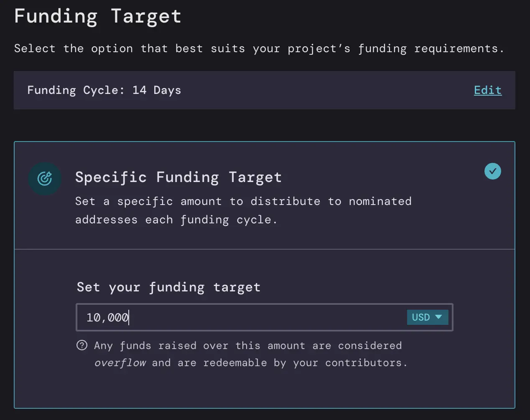Screen dimensions: 530x420
Task: Click the target icon beside Specific Funding Target
Action: coord(45,178)
